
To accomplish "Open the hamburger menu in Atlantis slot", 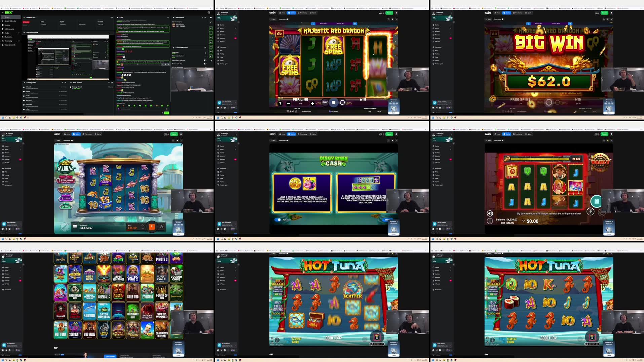I will click(75, 227).
